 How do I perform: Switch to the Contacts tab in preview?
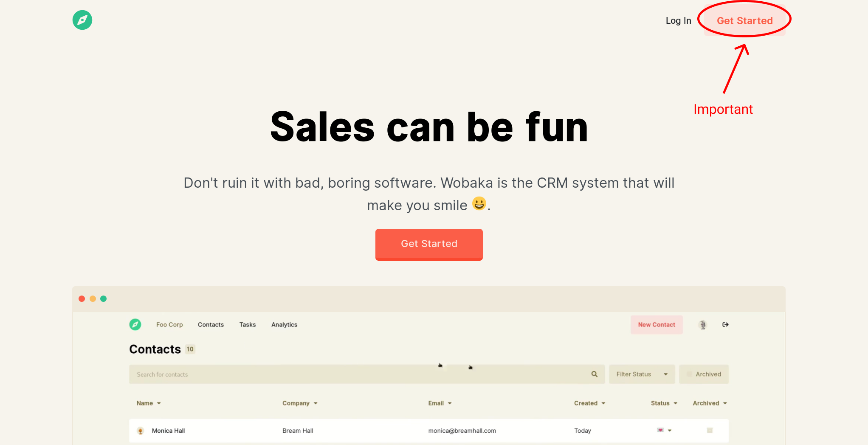pyautogui.click(x=211, y=324)
